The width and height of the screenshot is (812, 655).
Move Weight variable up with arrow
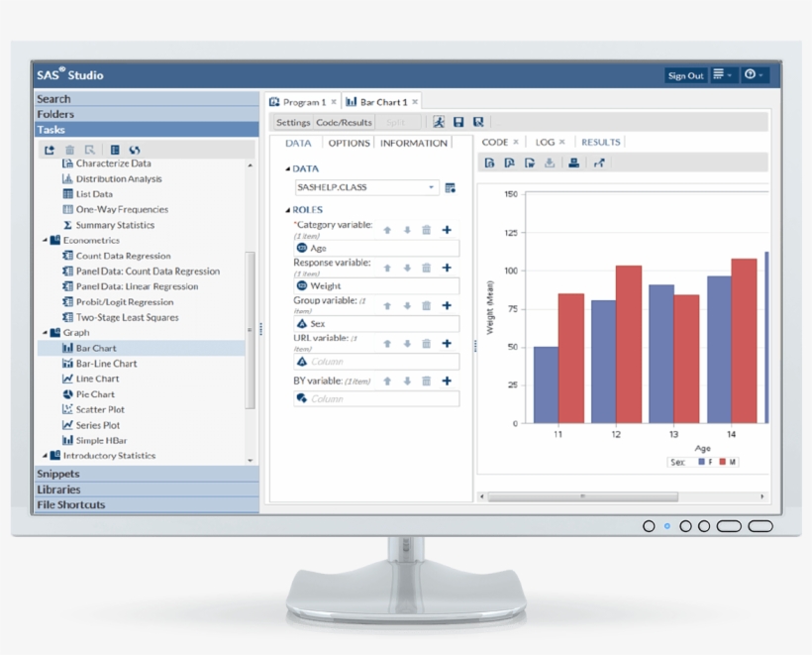tap(386, 267)
